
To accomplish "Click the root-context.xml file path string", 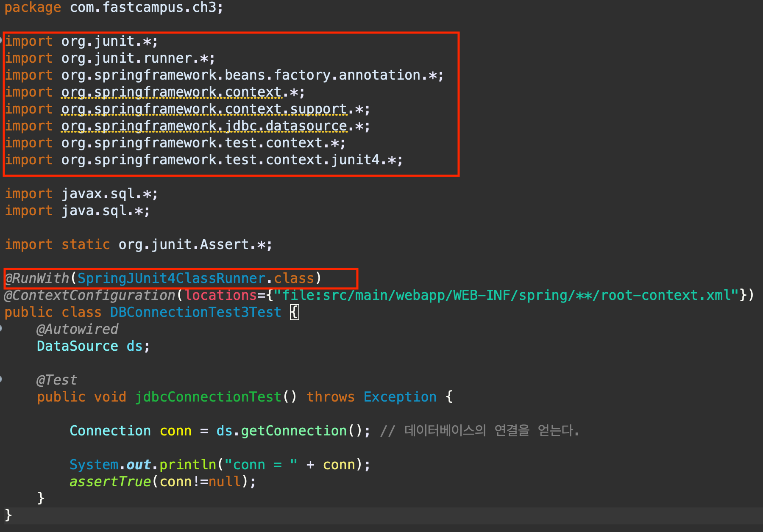I will coord(506,296).
